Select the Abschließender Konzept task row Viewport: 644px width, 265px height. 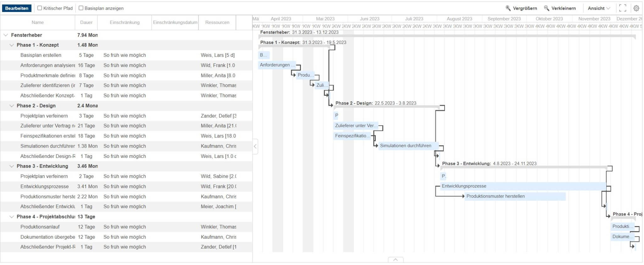tap(126, 95)
